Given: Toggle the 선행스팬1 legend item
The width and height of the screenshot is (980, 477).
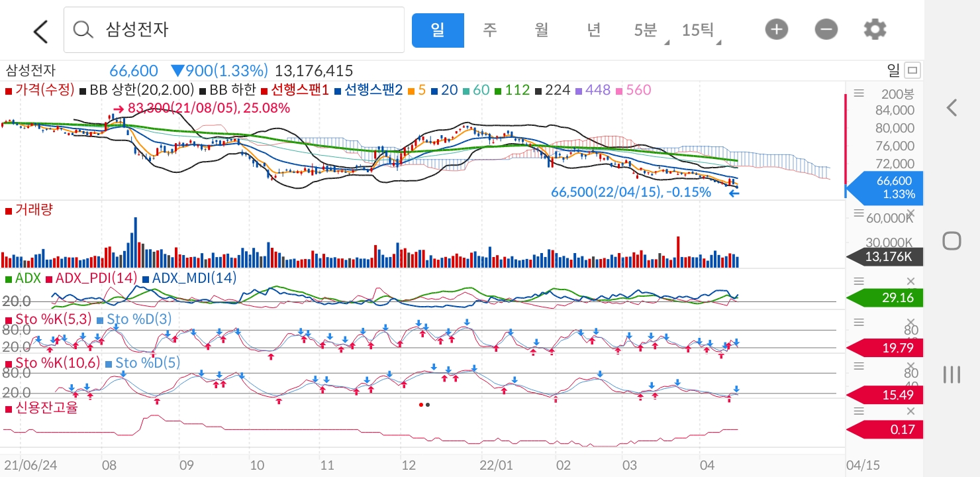Looking at the screenshot, I should point(295,89).
